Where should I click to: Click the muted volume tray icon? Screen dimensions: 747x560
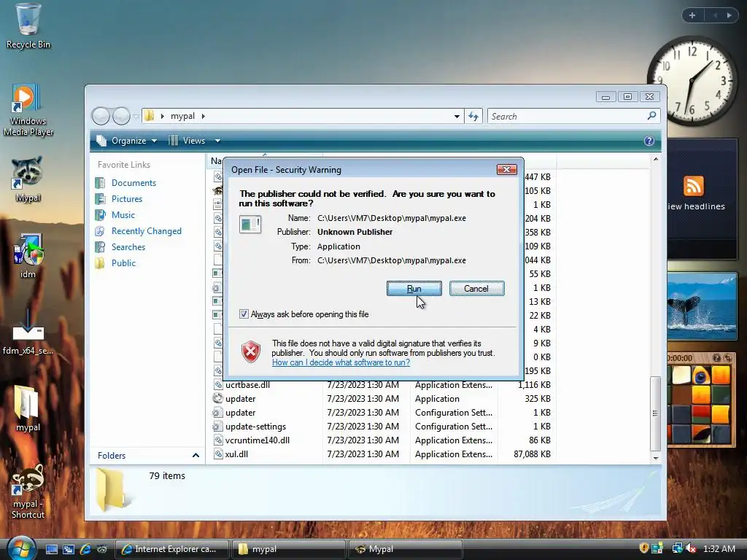[691, 548]
